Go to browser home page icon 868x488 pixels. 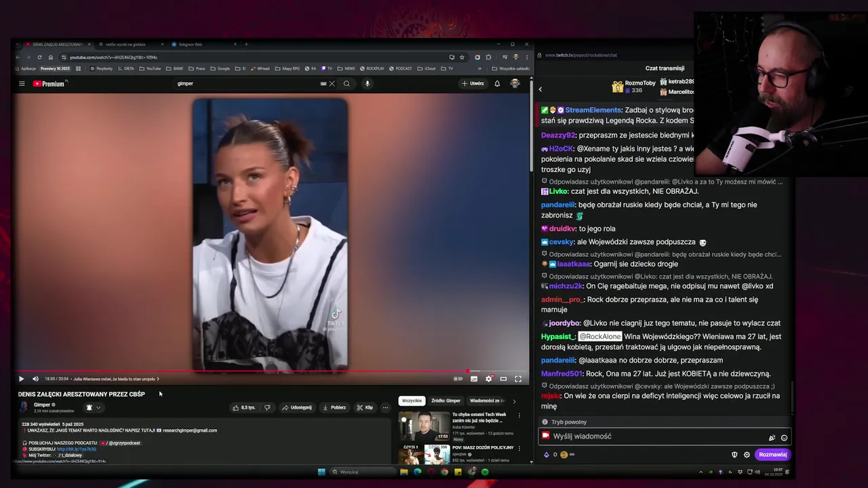[50, 58]
